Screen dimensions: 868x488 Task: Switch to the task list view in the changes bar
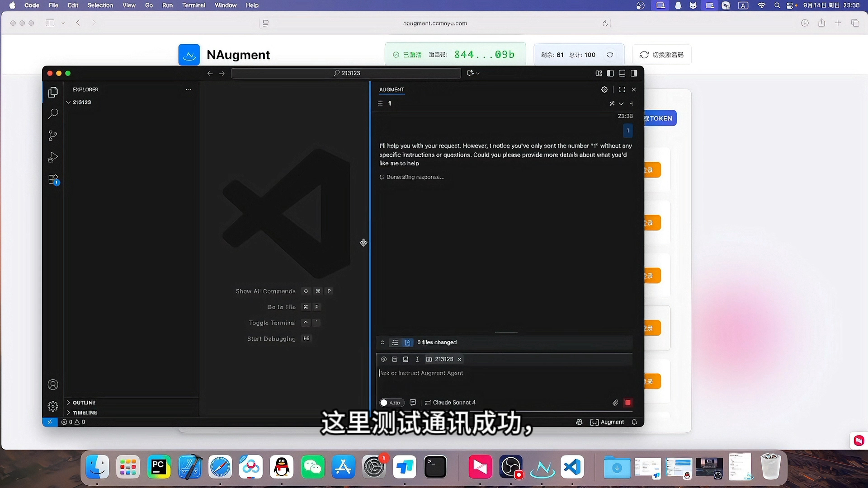[395, 343]
